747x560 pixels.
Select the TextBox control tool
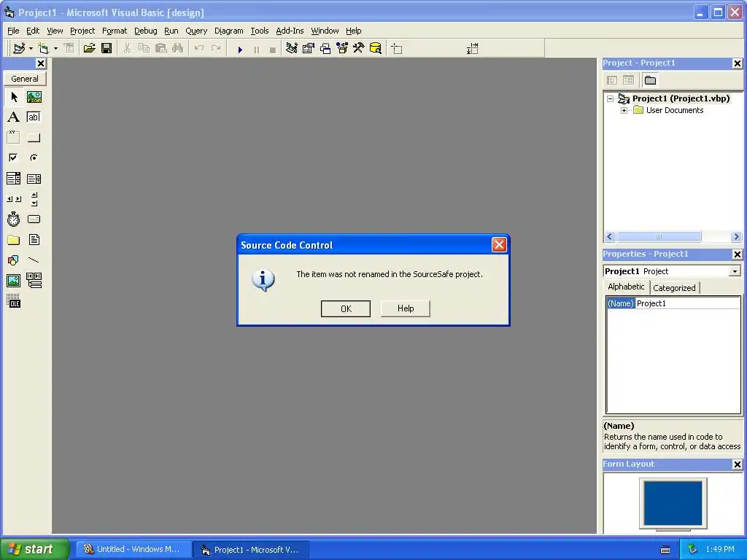(x=34, y=117)
